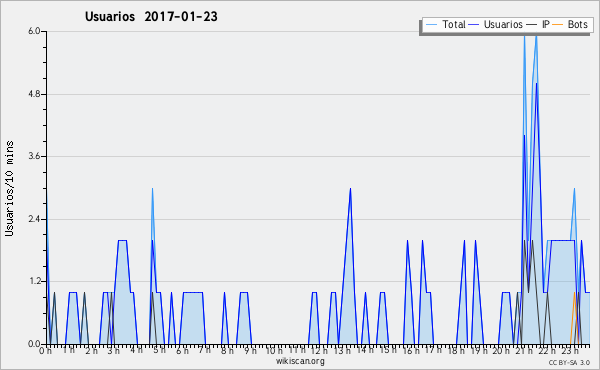
Task: Click the y-axis value 3.6
Action: click(34, 156)
